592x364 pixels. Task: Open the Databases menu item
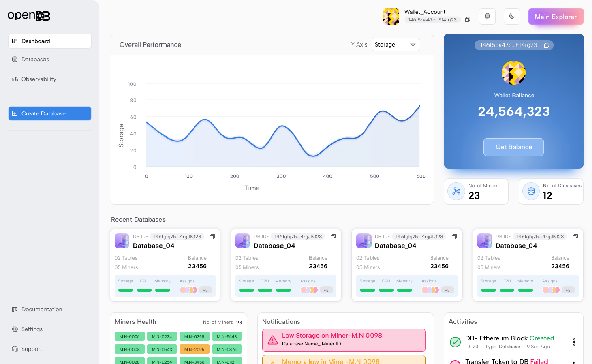pos(35,59)
